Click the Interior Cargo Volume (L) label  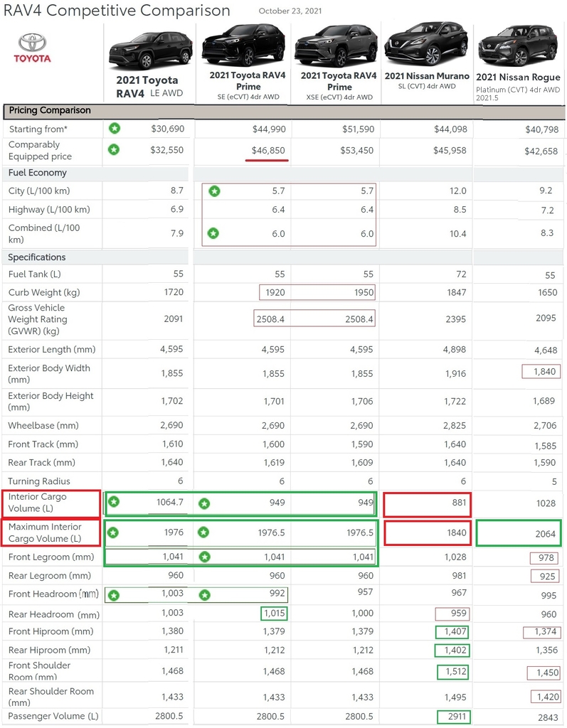[x=37, y=503]
